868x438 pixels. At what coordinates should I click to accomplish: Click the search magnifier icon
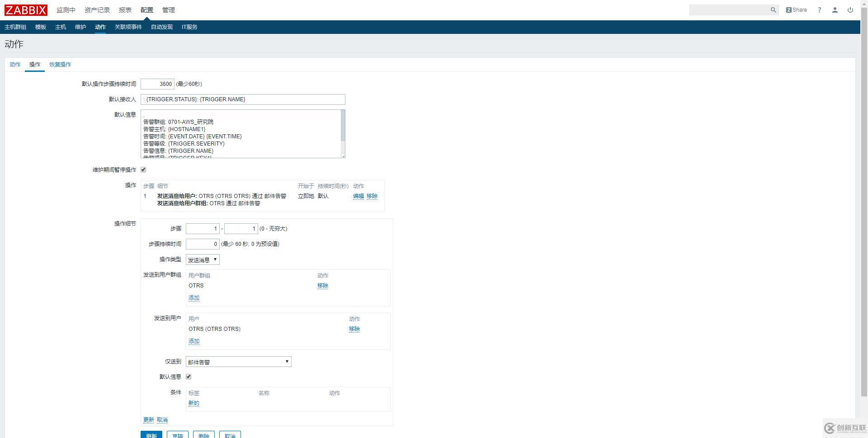coord(773,10)
